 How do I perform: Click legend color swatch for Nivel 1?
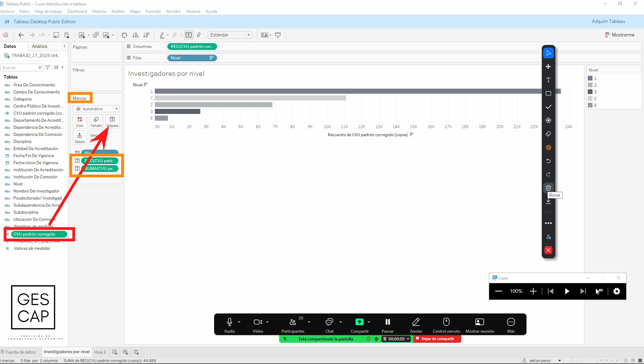coord(590,78)
